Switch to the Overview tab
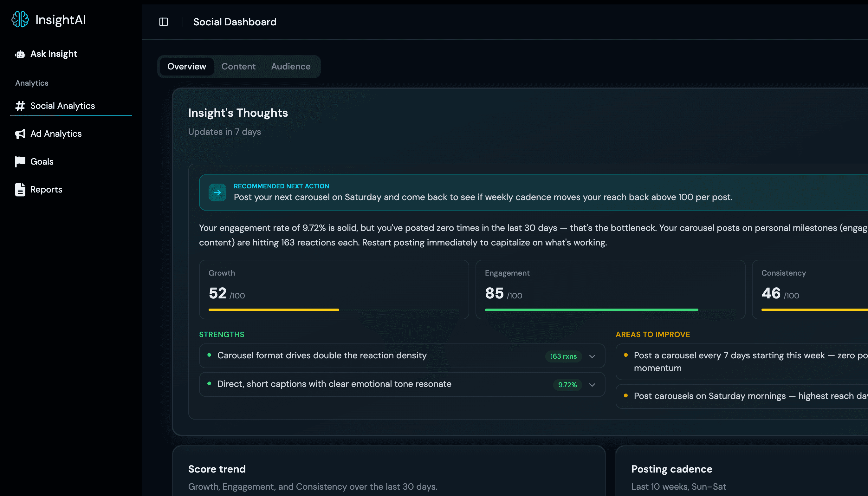Screen dimensions: 868x496 pos(187,66)
